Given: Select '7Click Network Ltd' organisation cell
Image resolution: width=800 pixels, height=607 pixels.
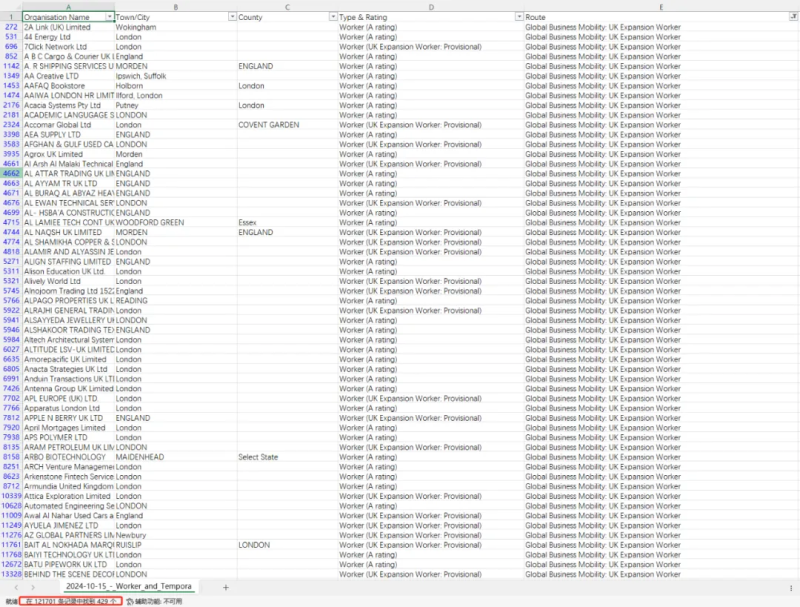Looking at the screenshot, I should [x=68, y=46].
